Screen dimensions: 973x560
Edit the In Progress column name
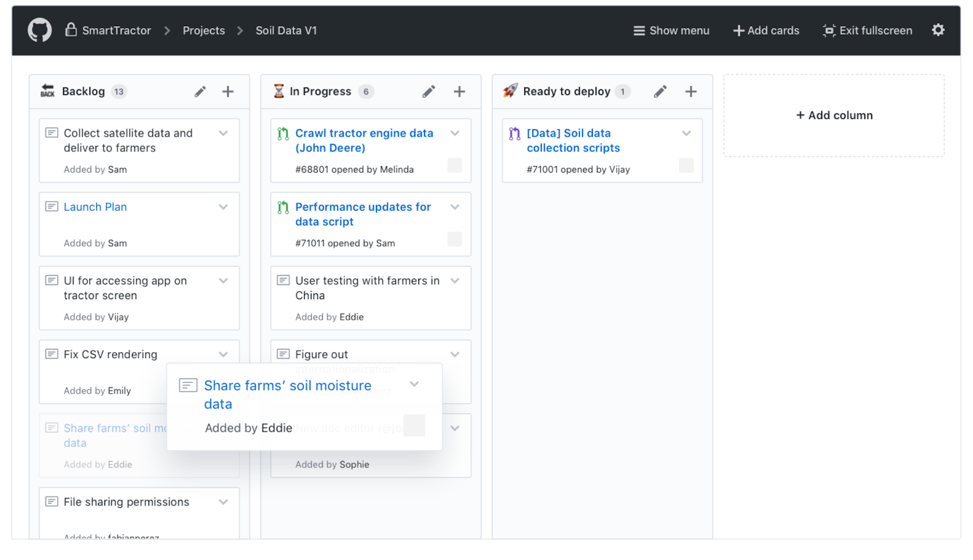[429, 91]
